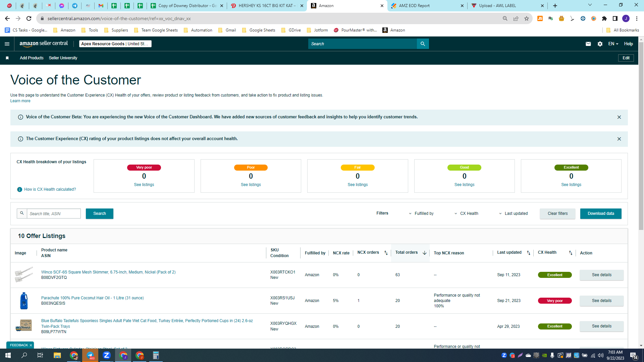Open the Chrome tab search chevron
Image resolution: width=644 pixels, height=362 pixels.
[x=590, y=5]
